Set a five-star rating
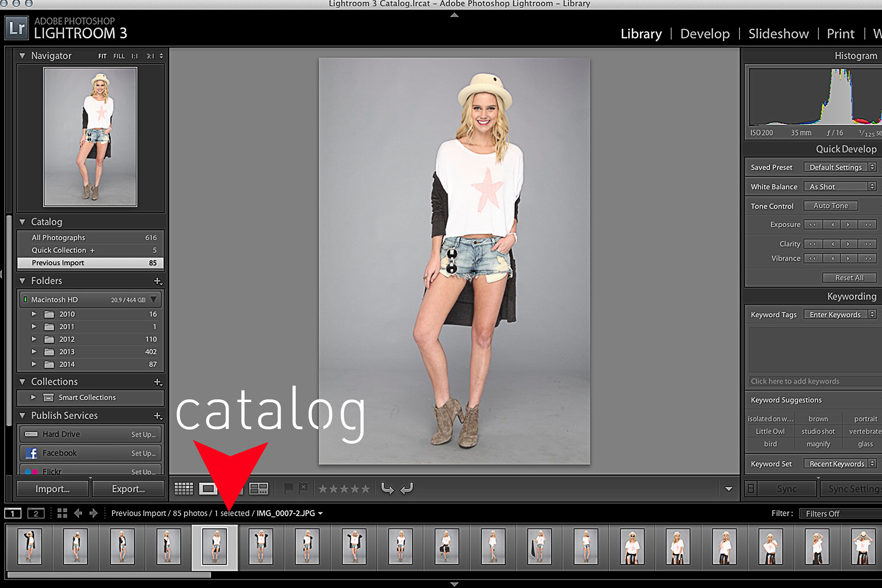 (366, 489)
